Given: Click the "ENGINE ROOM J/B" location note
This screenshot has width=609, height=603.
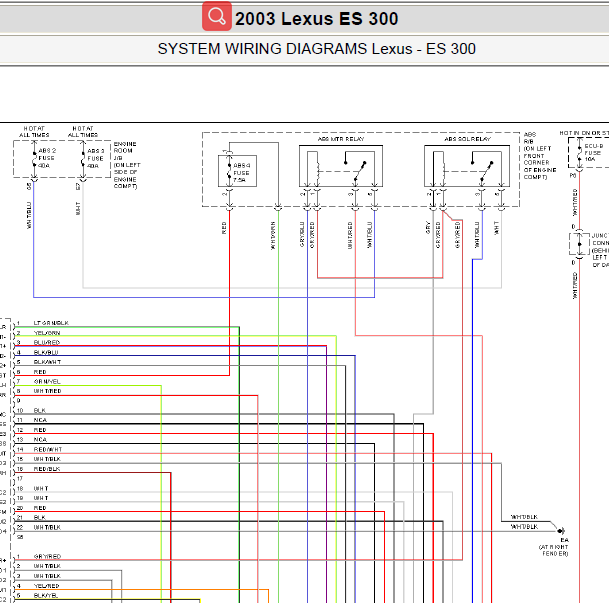Looking at the screenshot, I should [127, 165].
